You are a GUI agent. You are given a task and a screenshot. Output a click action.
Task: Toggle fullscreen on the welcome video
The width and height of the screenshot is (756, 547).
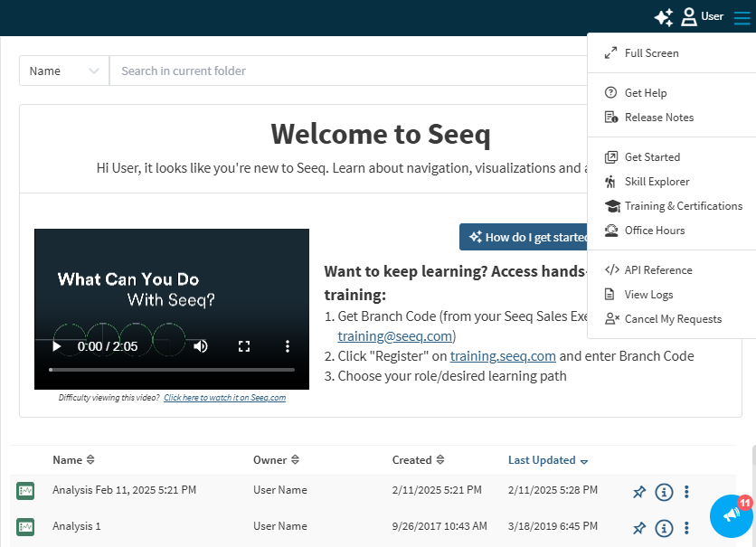click(x=243, y=346)
